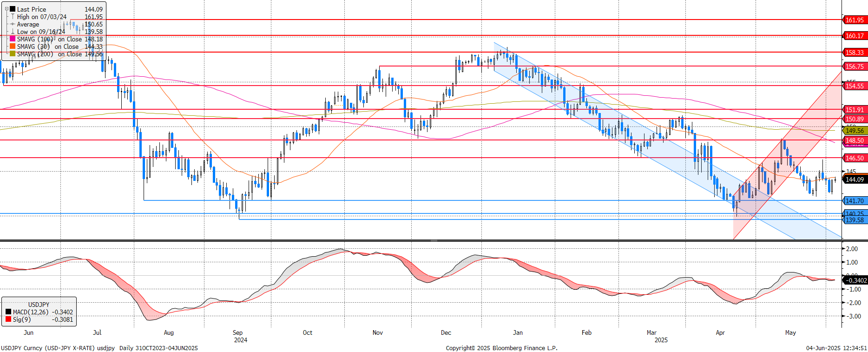Click the panel divider grip handle between charts
This screenshot has width=868, height=352.
pyautogui.click(x=434, y=241)
